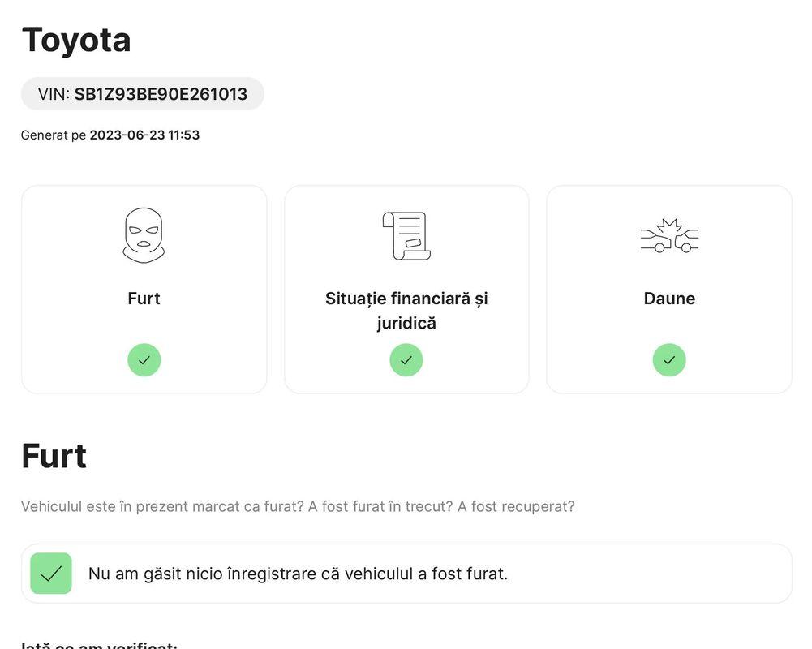812x649 pixels.
Task: Click the balaclava thief icon
Action: (144, 236)
